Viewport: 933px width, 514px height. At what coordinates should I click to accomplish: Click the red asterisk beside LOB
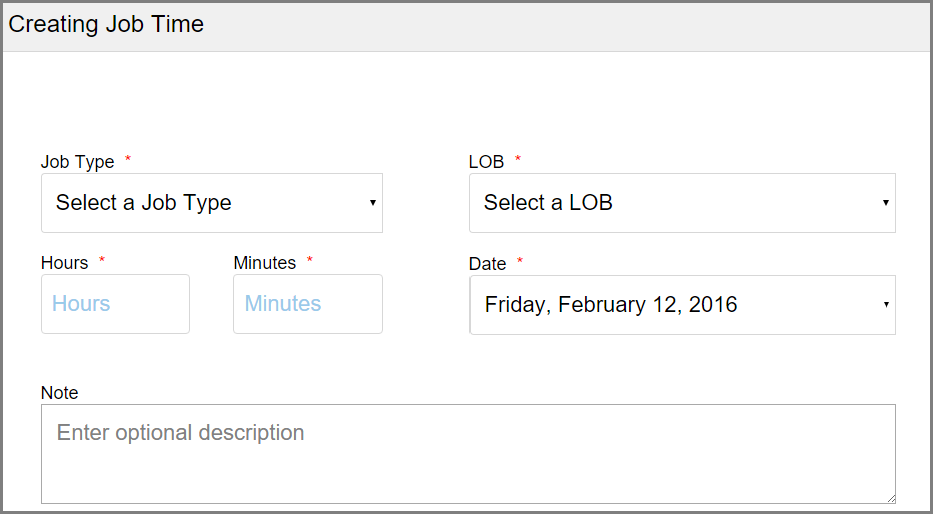pos(518,160)
